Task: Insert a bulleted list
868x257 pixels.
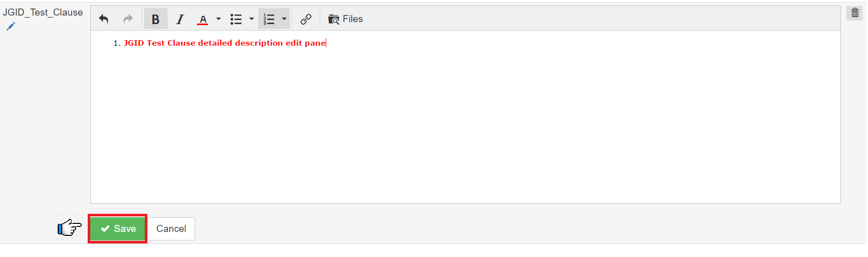Action: (x=236, y=19)
